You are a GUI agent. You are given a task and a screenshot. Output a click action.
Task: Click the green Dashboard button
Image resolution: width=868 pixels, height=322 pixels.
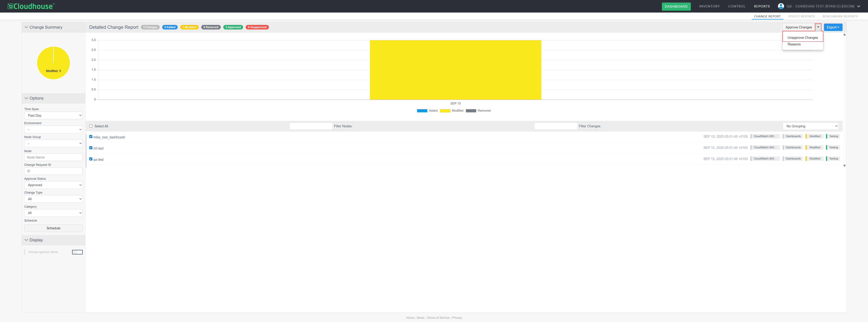click(676, 6)
